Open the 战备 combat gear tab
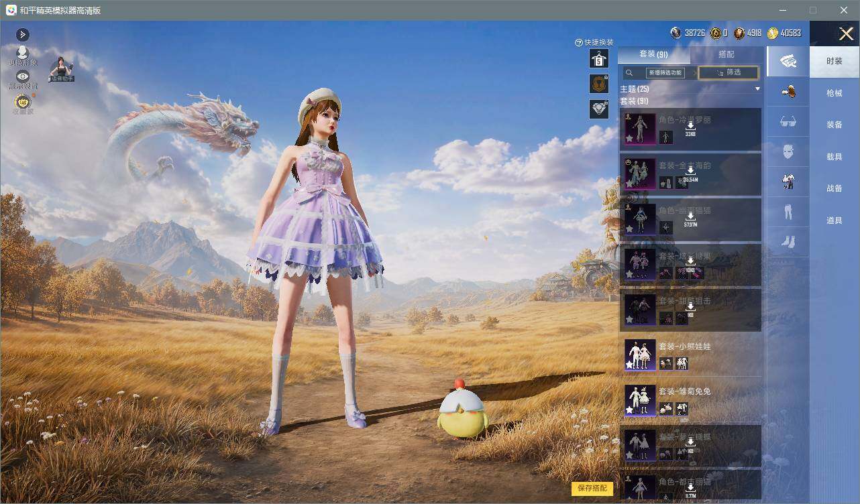860x504 pixels. point(835,188)
